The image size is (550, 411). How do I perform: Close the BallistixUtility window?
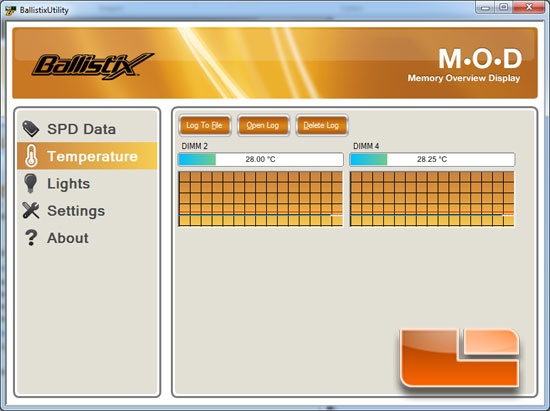529,7
